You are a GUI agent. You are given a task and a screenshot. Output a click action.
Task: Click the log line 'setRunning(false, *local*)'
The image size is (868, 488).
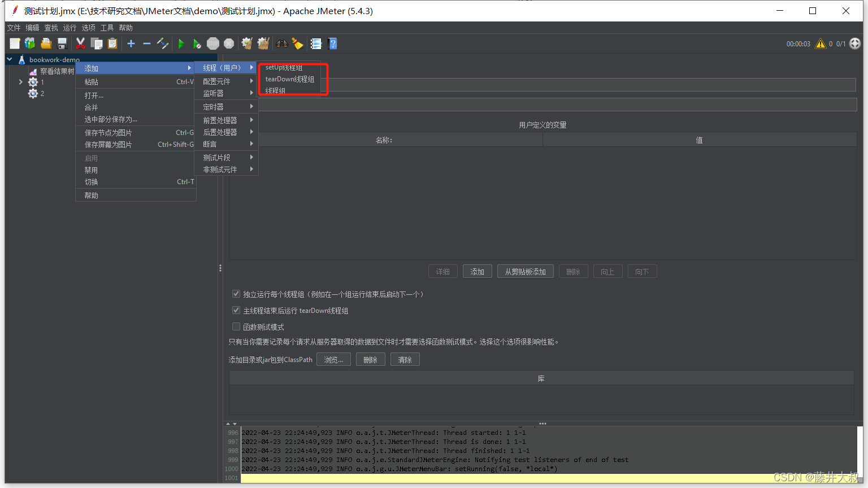click(x=400, y=469)
